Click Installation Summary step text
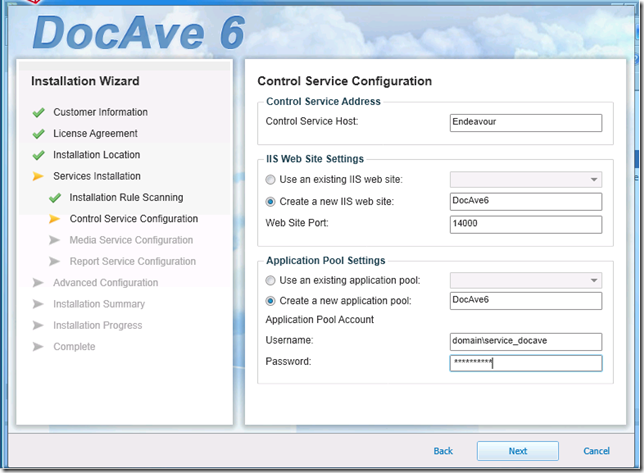Image resolution: width=644 pixels, height=473 pixels. (x=99, y=304)
